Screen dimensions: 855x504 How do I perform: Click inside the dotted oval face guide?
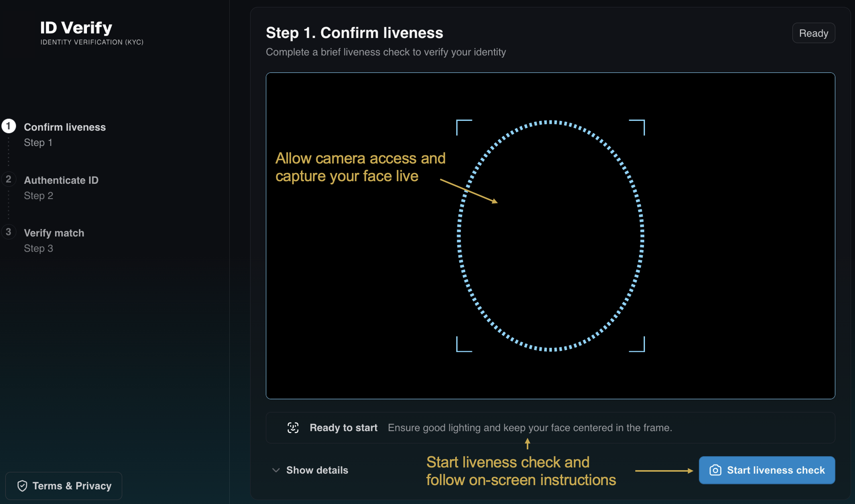click(x=550, y=236)
